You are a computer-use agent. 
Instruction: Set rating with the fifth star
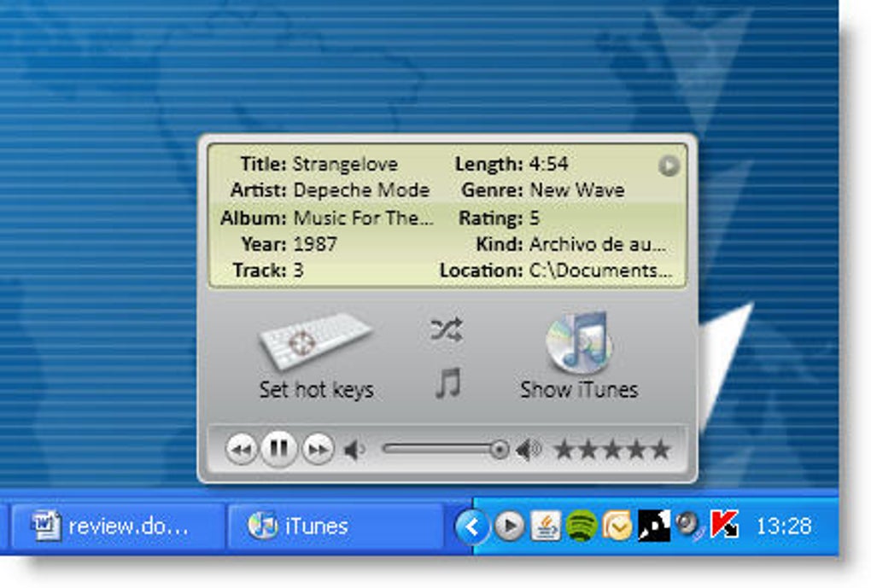pos(660,449)
